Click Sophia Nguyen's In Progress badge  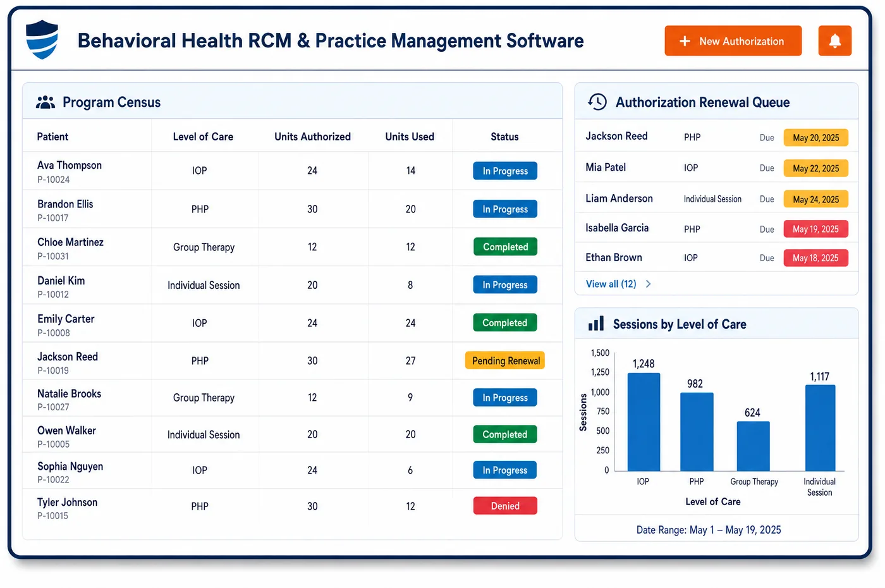(505, 470)
